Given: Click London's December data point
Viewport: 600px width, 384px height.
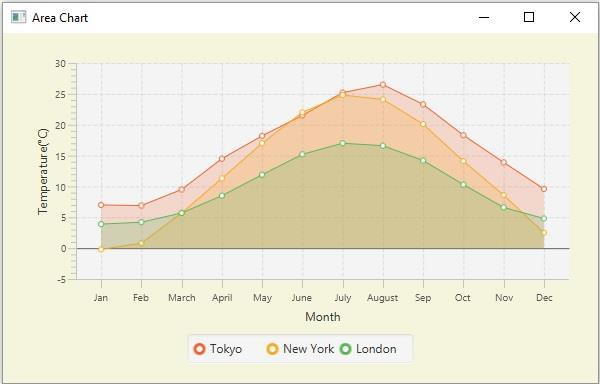Looking at the screenshot, I should pos(544,219).
